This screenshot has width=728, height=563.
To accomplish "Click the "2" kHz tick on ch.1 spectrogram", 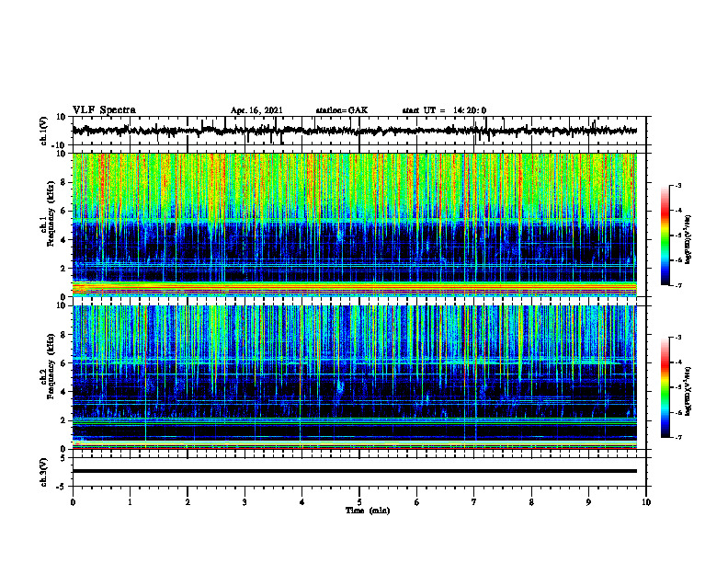I will point(63,269).
